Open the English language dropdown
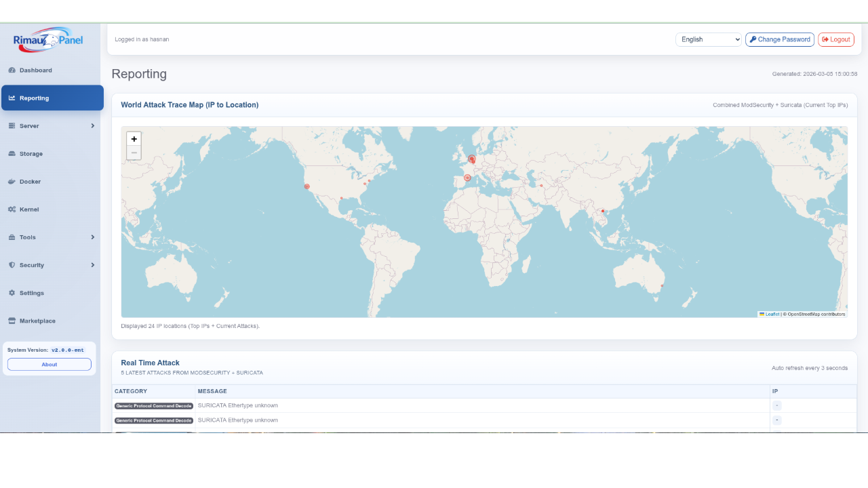This screenshot has height=488, width=868. pos(708,39)
